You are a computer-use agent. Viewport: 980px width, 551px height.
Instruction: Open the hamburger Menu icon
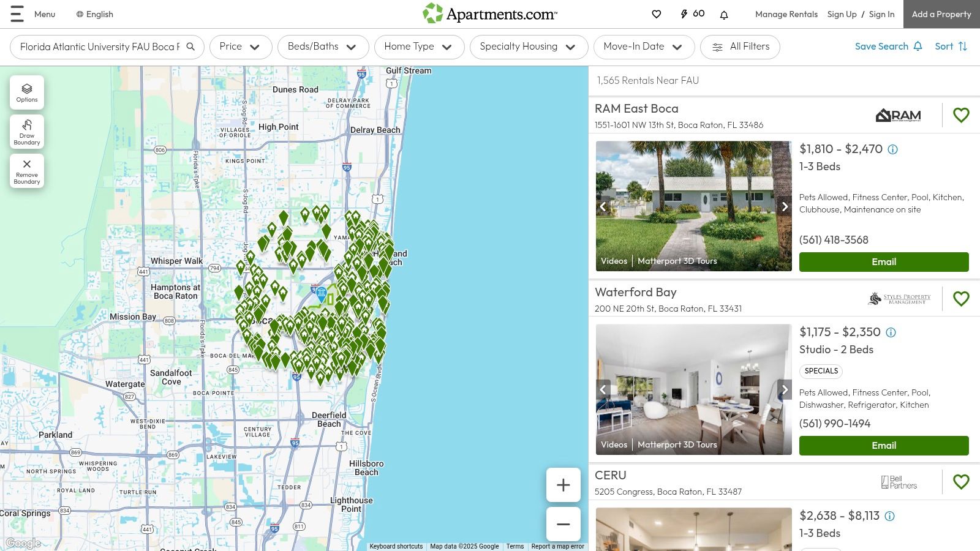point(17,14)
